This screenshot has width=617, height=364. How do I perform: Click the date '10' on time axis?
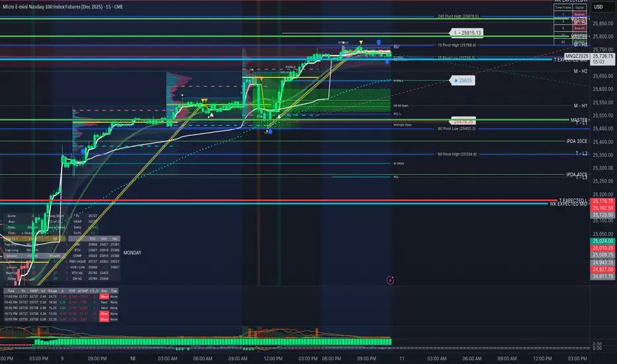tap(132, 359)
